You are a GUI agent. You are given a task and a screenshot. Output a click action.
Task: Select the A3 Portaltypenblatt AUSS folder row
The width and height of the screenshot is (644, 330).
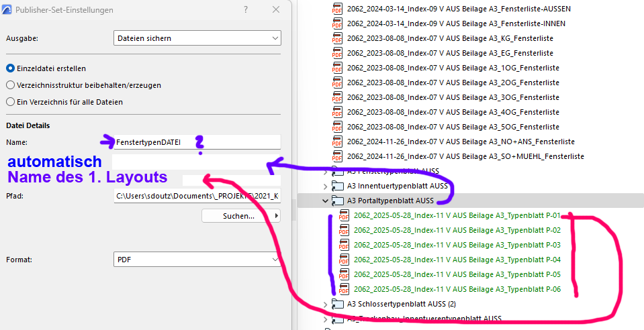pos(470,201)
